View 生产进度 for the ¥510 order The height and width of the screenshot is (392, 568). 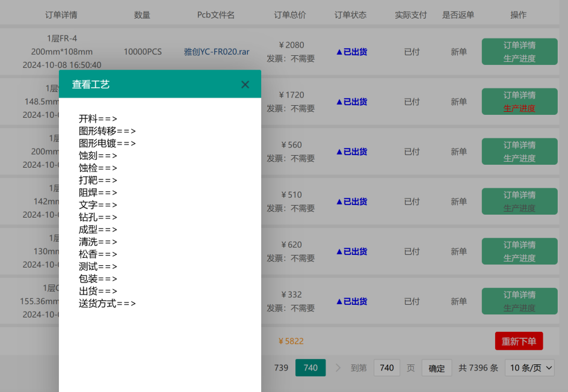tap(519, 209)
